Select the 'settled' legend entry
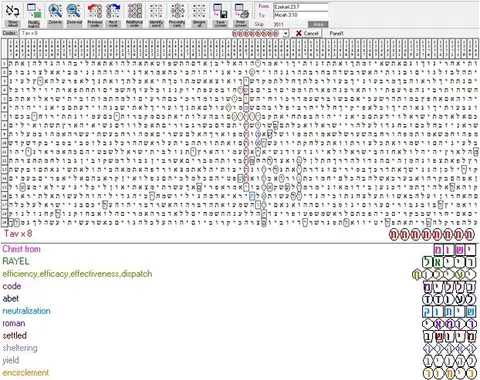 (x=14, y=335)
